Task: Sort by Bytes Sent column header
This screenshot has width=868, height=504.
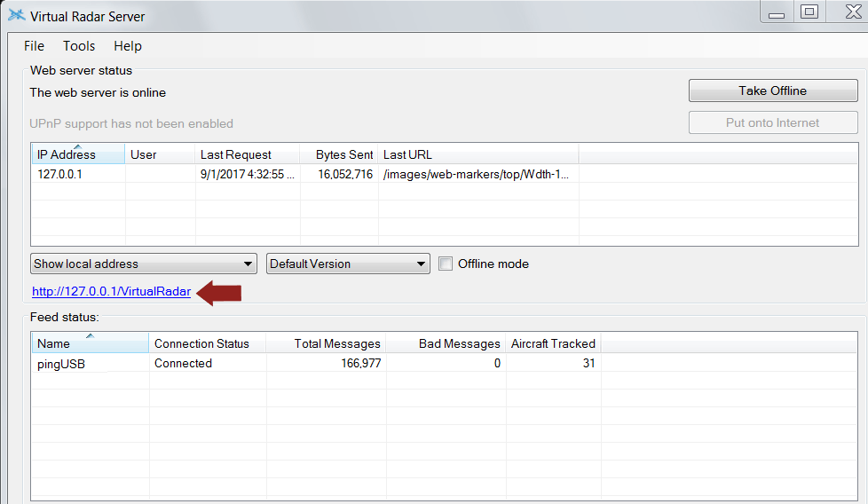Action: click(x=339, y=154)
